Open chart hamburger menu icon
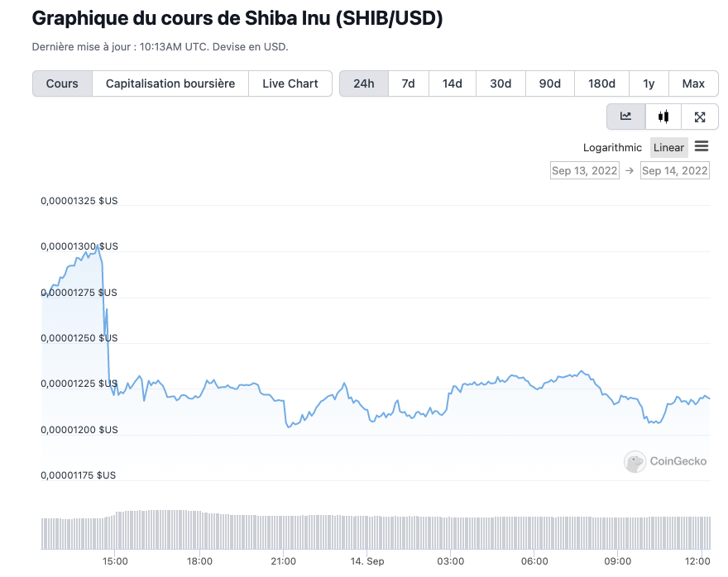 point(702,146)
